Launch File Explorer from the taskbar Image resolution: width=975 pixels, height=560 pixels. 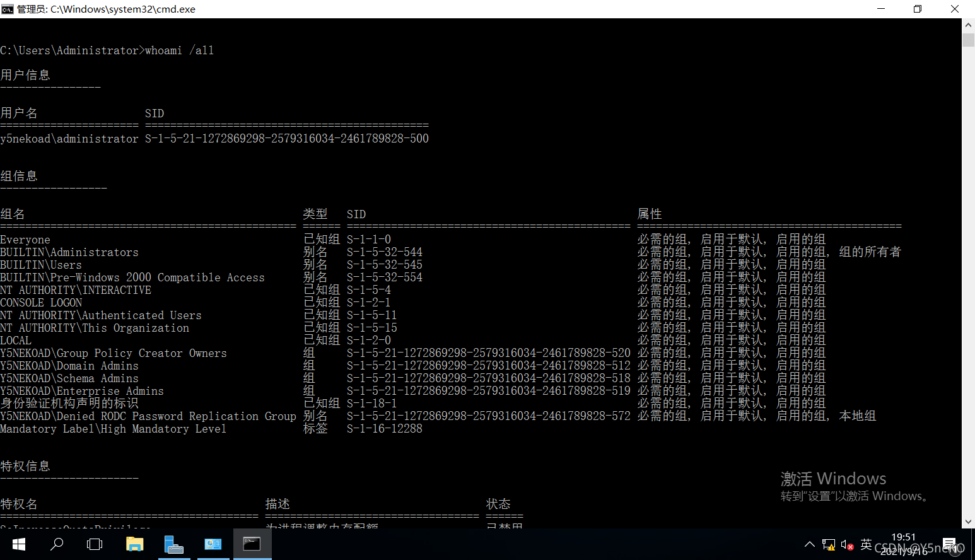(134, 544)
